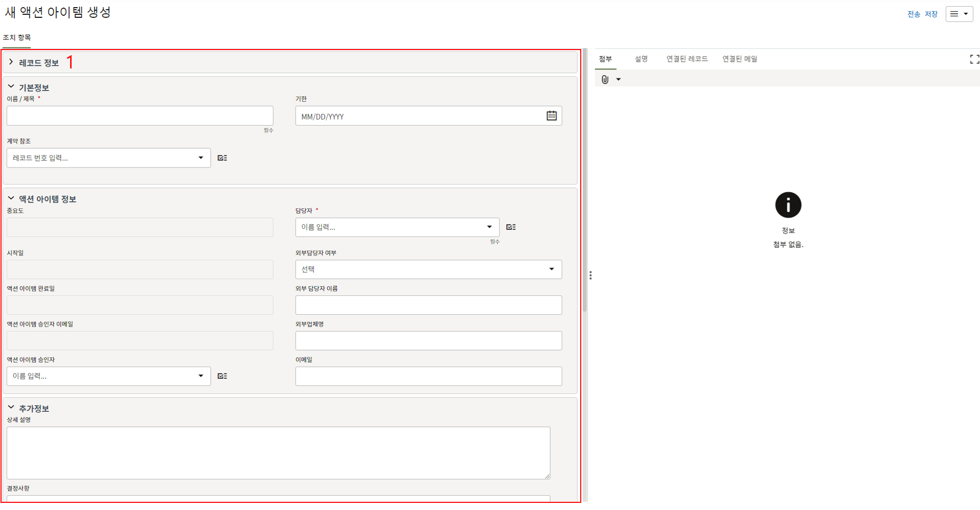
Task: Collapse the 기본정보 section
Action: (x=11, y=87)
